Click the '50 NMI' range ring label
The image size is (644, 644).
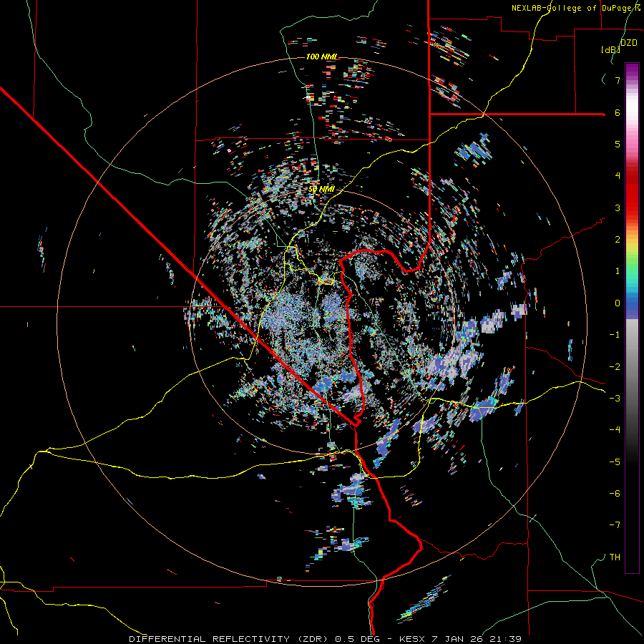pyautogui.click(x=321, y=190)
